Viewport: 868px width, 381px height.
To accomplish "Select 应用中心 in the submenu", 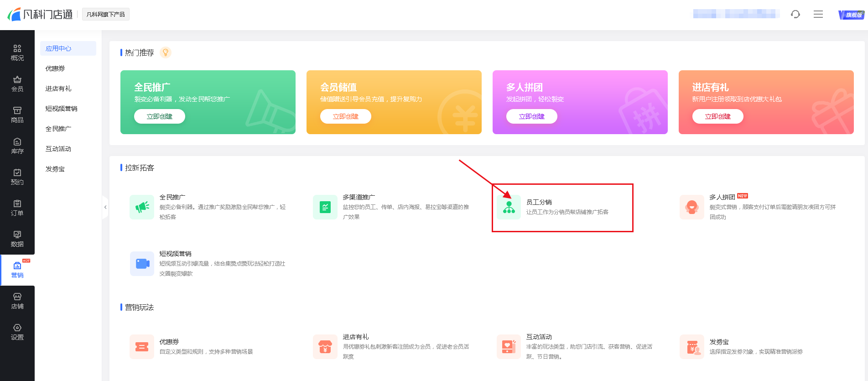I will click(x=68, y=48).
